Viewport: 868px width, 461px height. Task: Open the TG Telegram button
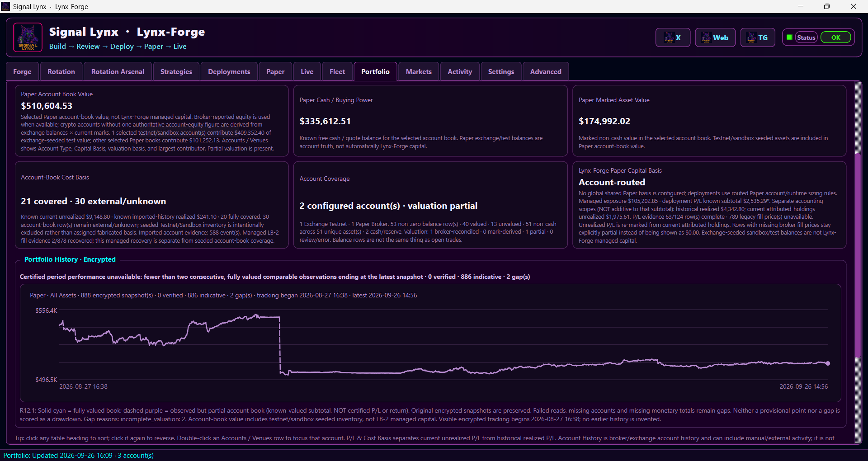(x=758, y=38)
